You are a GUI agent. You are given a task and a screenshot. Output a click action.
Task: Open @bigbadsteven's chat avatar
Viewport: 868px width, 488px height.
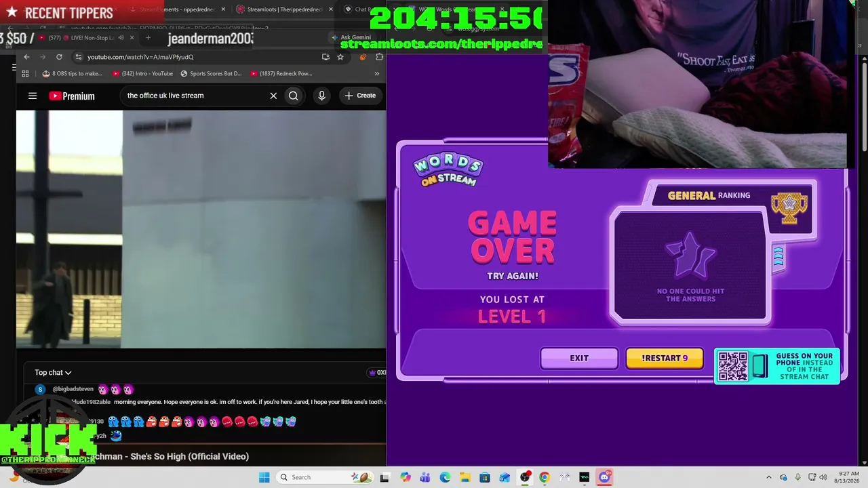(x=40, y=390)
